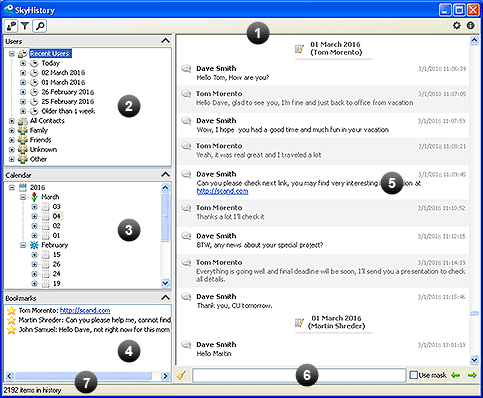Click the chat scroll-down arrow
The image size is (483, 398).
[474, 360]
